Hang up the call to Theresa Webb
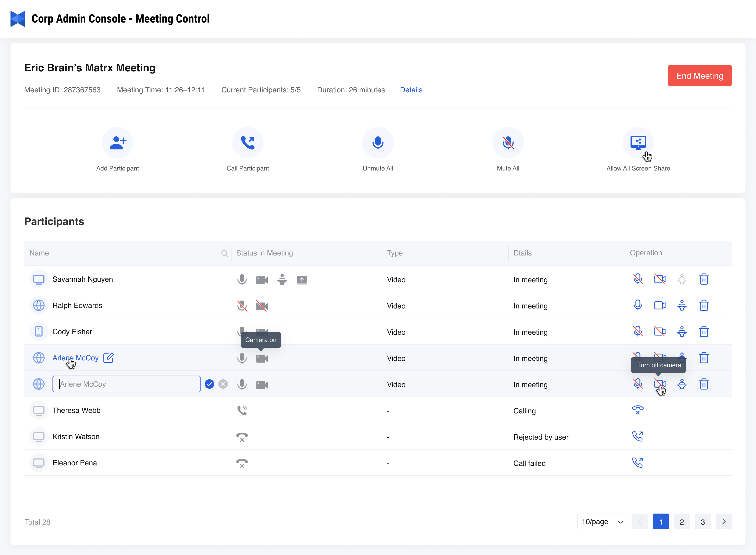Viewport: 756px width, 555px height. point(637,410)
